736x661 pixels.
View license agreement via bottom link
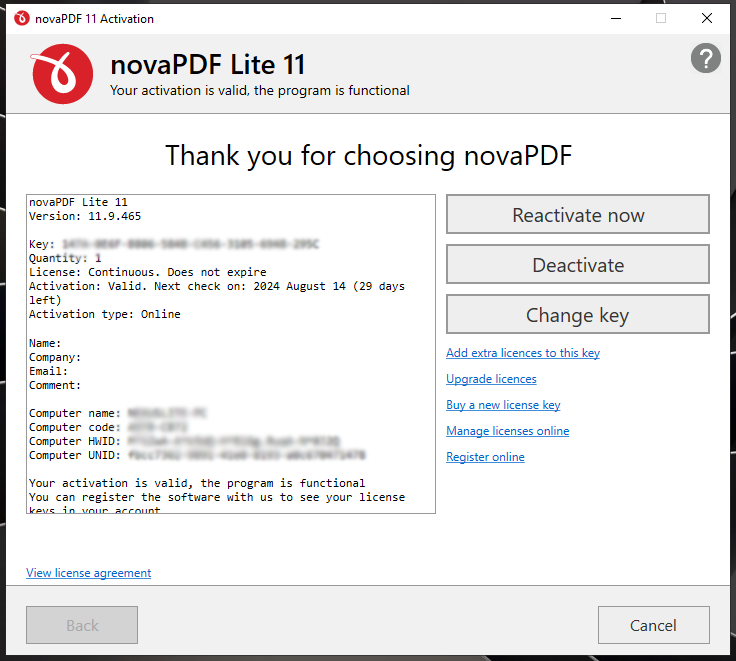click(x=89, y=573)
